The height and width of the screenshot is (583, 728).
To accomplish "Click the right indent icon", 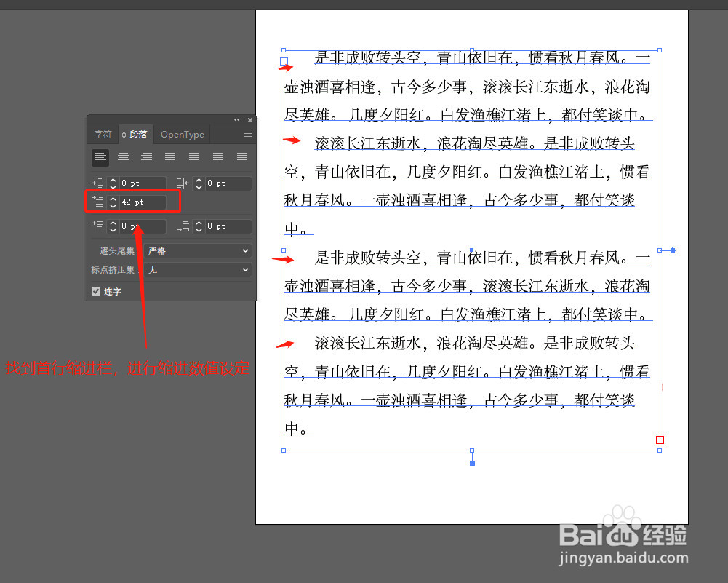I will (x=183, y=183).
